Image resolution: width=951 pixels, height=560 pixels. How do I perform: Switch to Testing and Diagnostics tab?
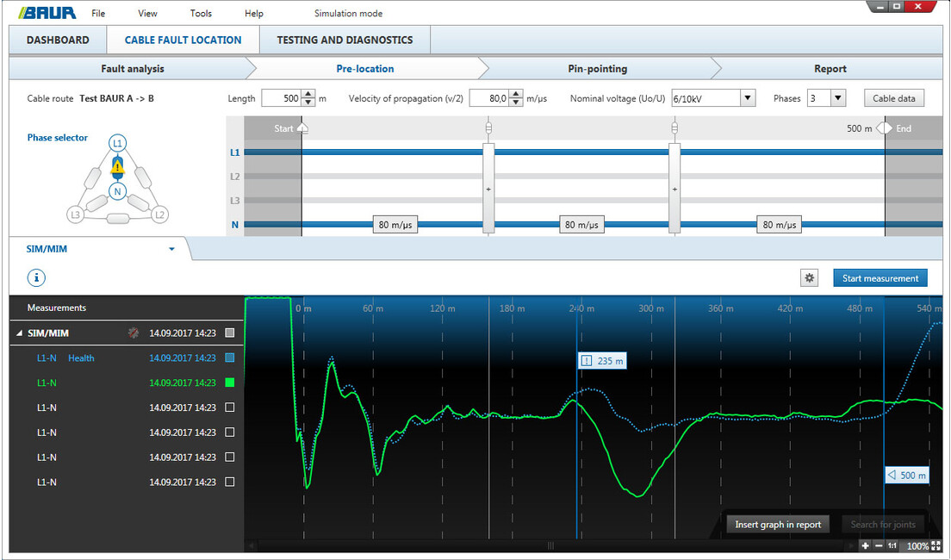(345, 40)
